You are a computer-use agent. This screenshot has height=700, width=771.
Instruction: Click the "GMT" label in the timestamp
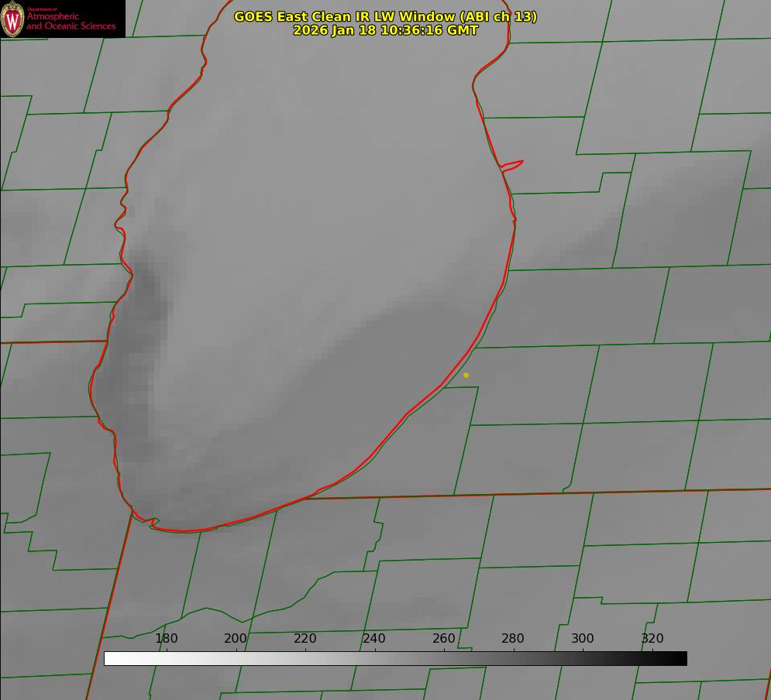(x=463, y=30)
